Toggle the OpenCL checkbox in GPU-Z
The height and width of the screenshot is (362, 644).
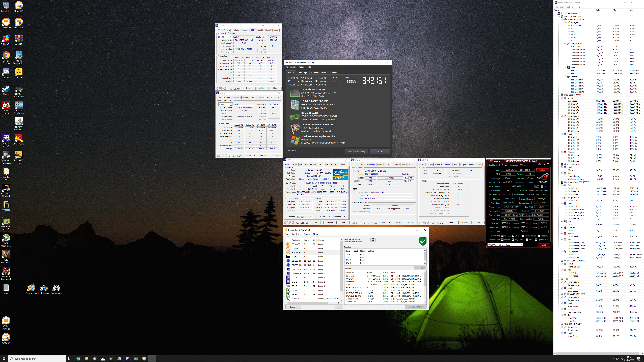click(x=502, y=236)
